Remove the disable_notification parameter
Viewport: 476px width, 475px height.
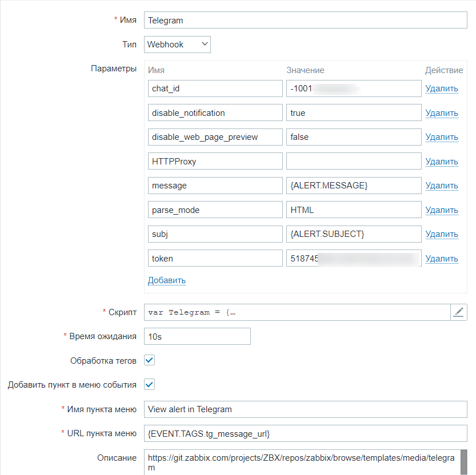(442, 113)
